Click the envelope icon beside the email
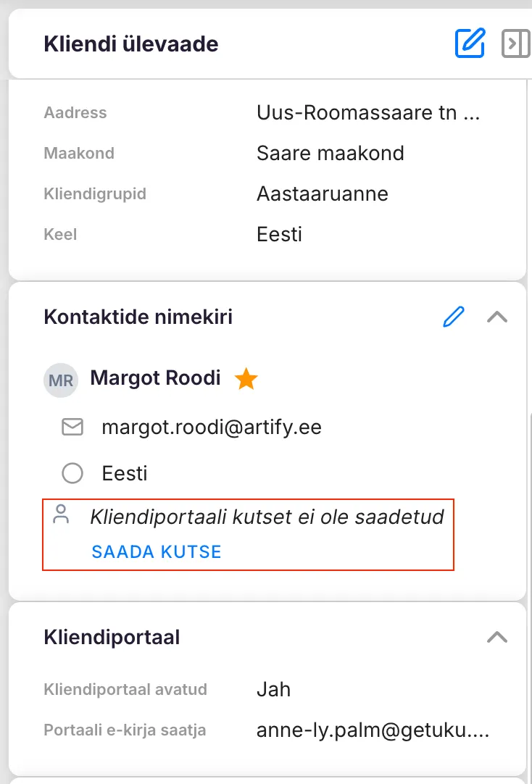This screenshot has width=532, height=784. pos(72,428)
